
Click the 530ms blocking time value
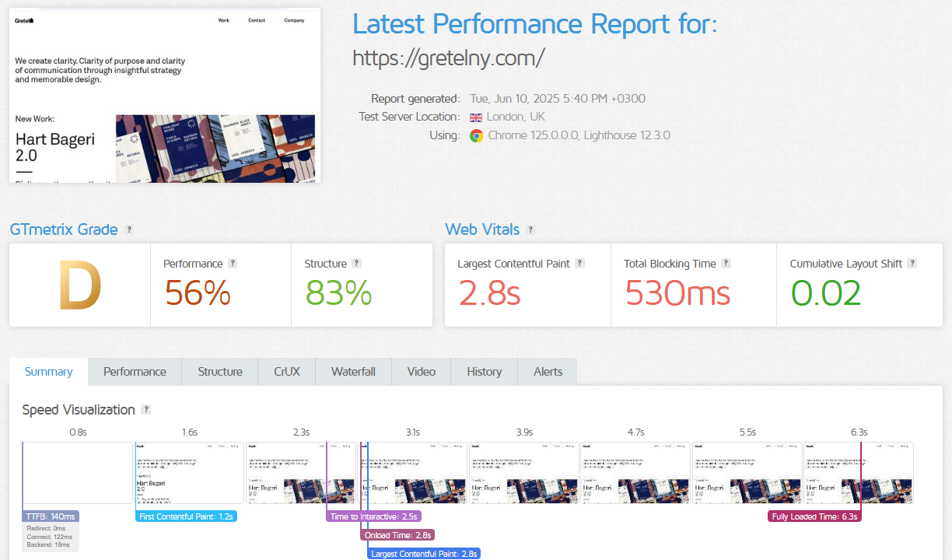[x=677, y=293]
